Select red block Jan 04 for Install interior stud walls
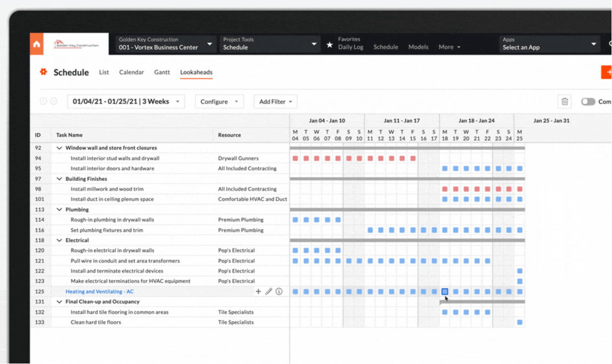The image size is (612, 364). pos(295,158)
